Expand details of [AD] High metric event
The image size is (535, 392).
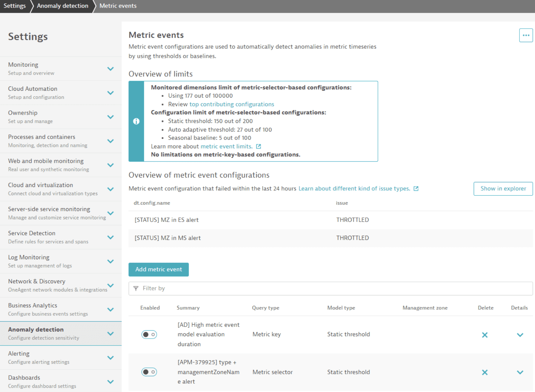(520, 335)
